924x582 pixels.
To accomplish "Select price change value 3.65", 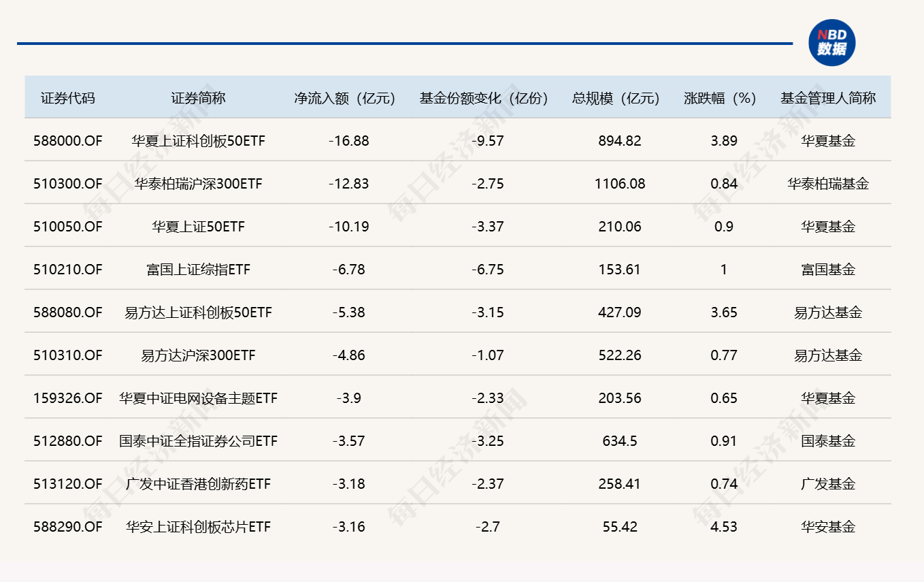I will pos(724,312).
